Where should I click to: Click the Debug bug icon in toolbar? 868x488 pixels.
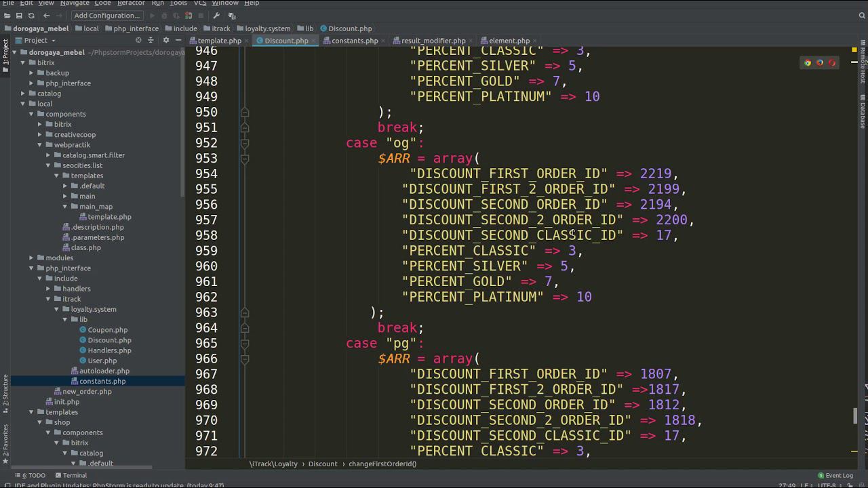pos(164,16)
